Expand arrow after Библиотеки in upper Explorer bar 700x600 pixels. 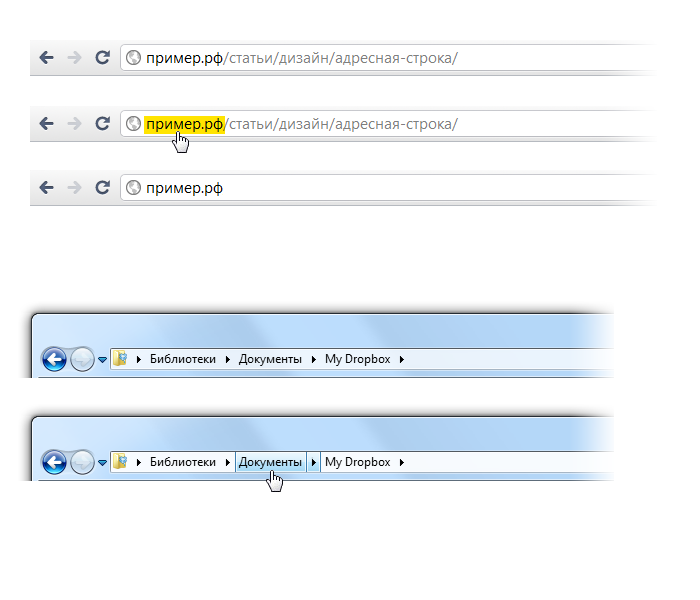click(228, 359)
